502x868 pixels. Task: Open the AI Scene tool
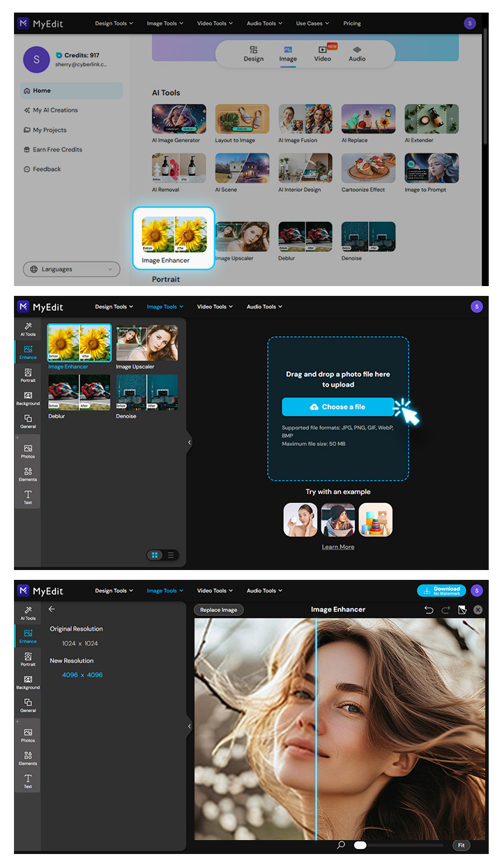[x=242, y=172]
